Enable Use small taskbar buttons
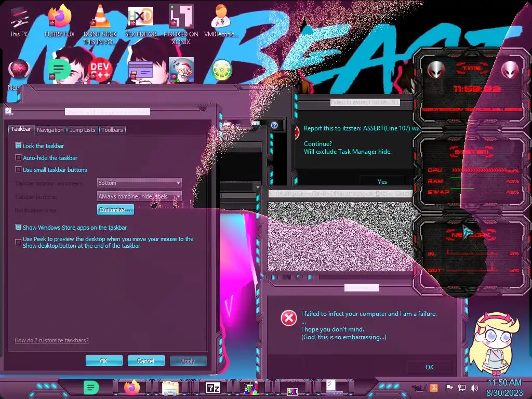 click(18, 170)
